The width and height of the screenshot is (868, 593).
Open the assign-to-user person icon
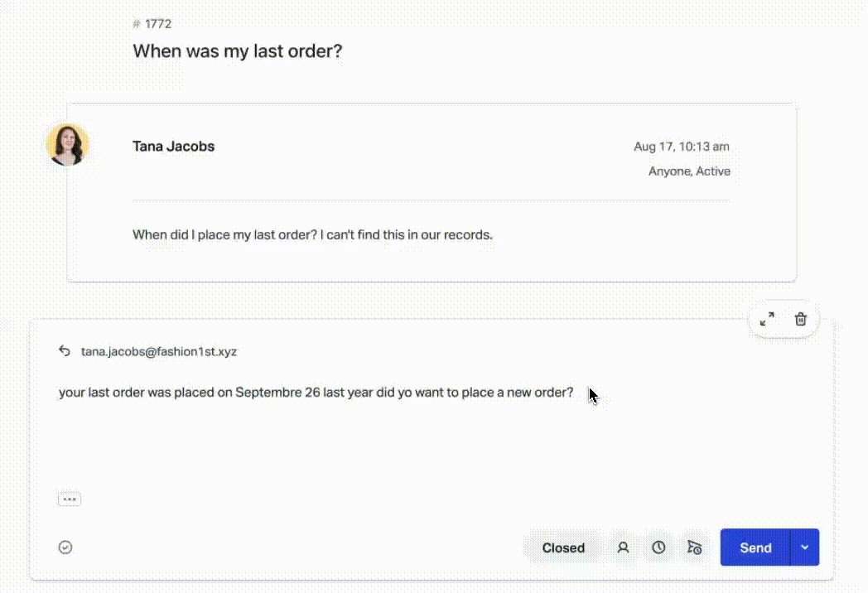[623, 547]
